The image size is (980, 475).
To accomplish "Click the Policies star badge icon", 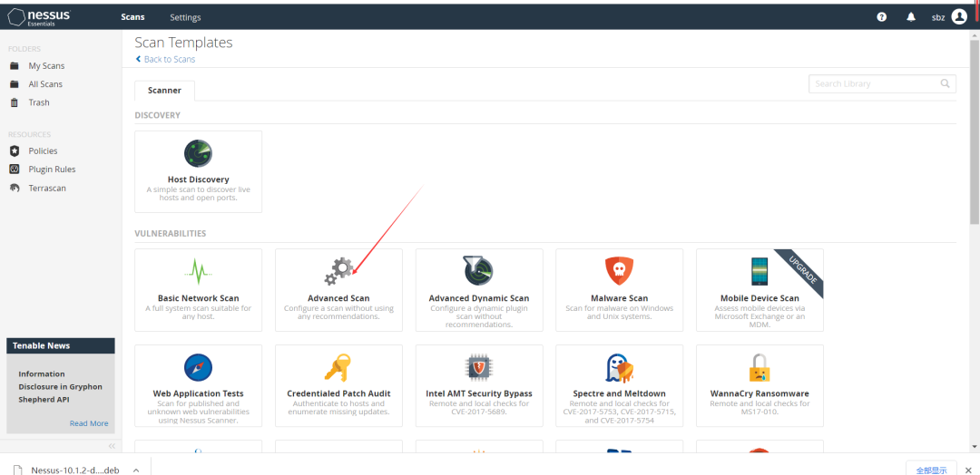I will coord(15,151).
